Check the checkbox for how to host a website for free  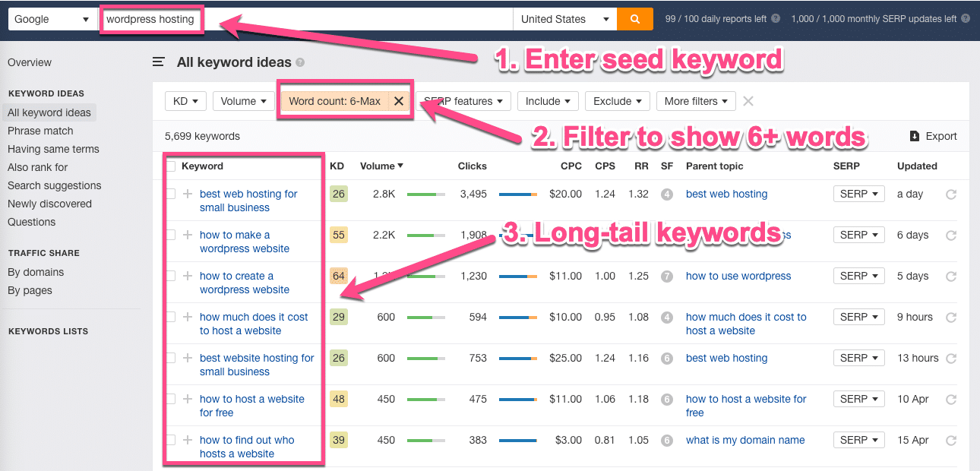click(x=172, y=399)
